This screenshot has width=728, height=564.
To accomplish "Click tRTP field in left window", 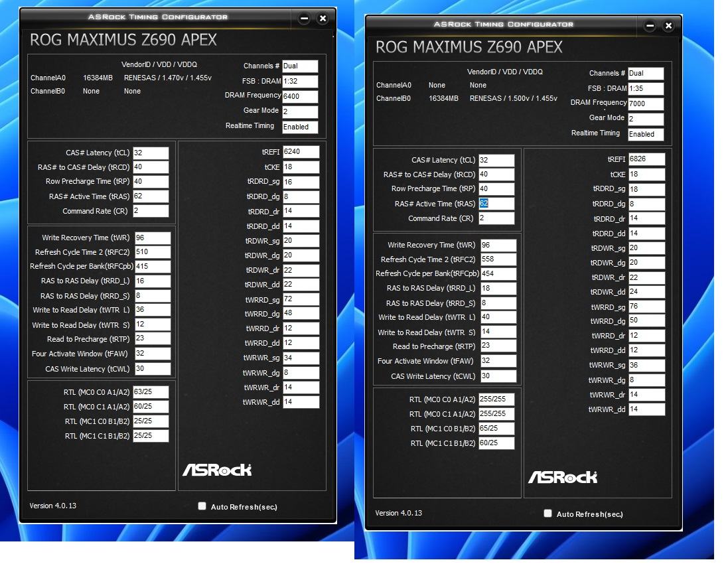I will click(x=153, y=339).
